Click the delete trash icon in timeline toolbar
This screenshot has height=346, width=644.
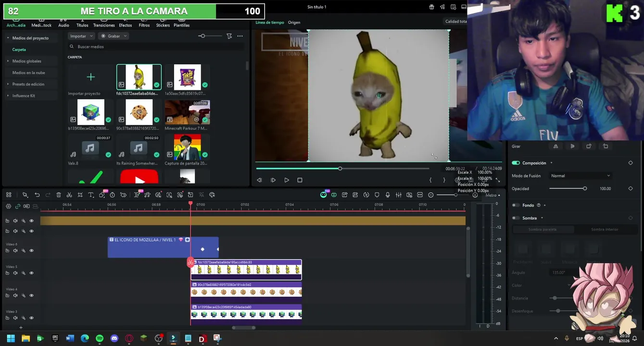click(x=59, y=195)
